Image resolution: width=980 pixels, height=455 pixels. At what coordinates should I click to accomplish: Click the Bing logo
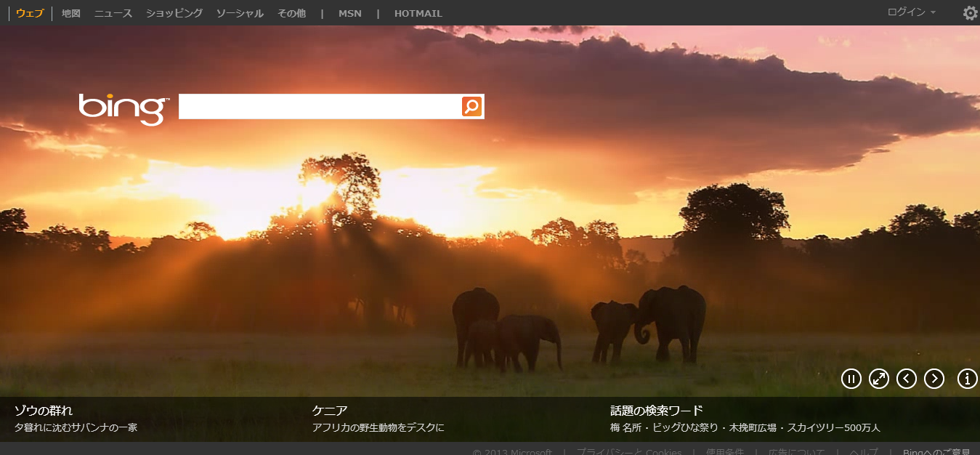(x=123, y=108)
